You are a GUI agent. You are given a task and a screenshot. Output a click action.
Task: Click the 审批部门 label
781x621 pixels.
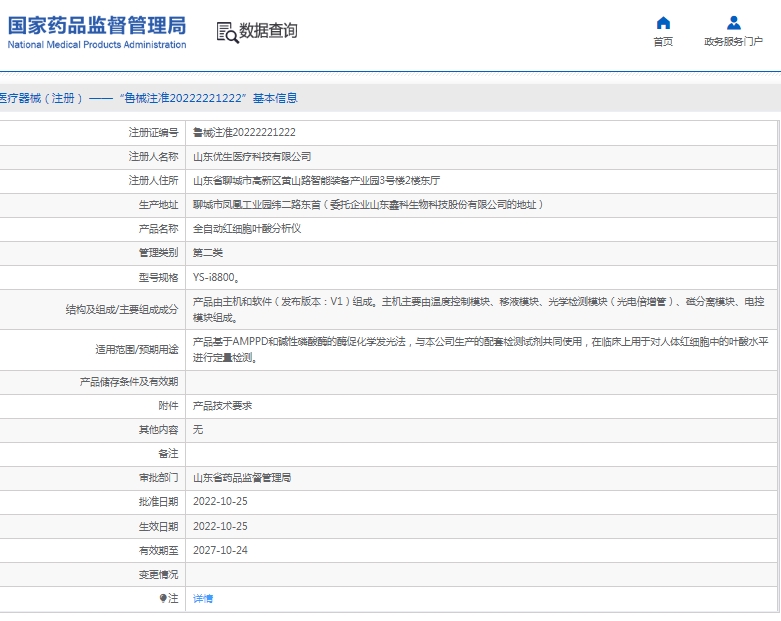[158, 478]
